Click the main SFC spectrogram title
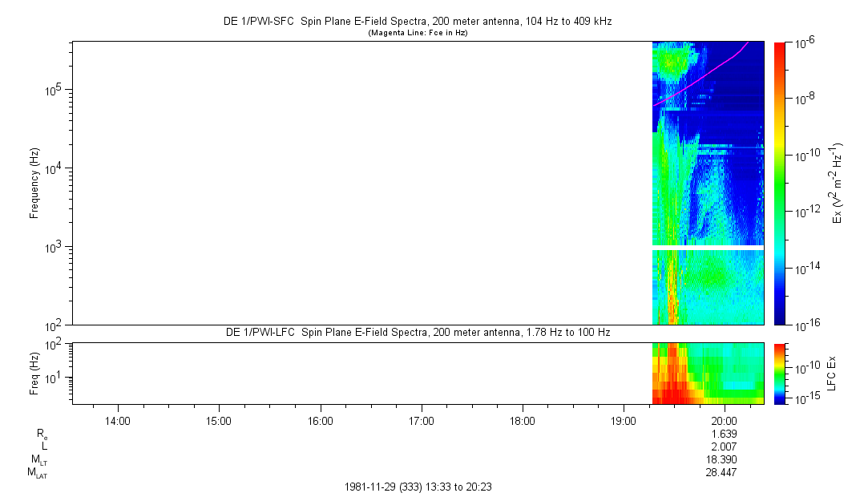This screenshot has width=868, height=497. tap(417, 22)
